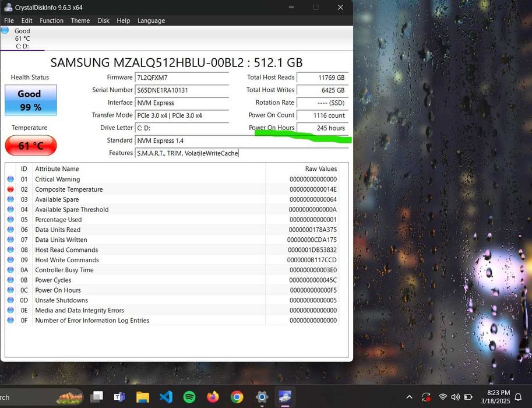Open the Edit menu
532x408 pixels.
pyautogui.click(x=26, y=21)
